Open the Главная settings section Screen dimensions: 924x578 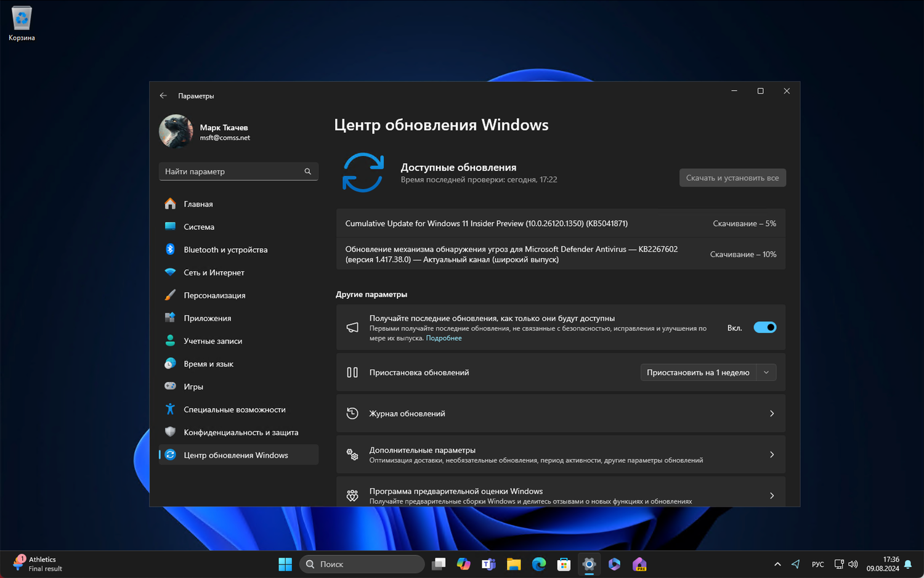(238, 204)
